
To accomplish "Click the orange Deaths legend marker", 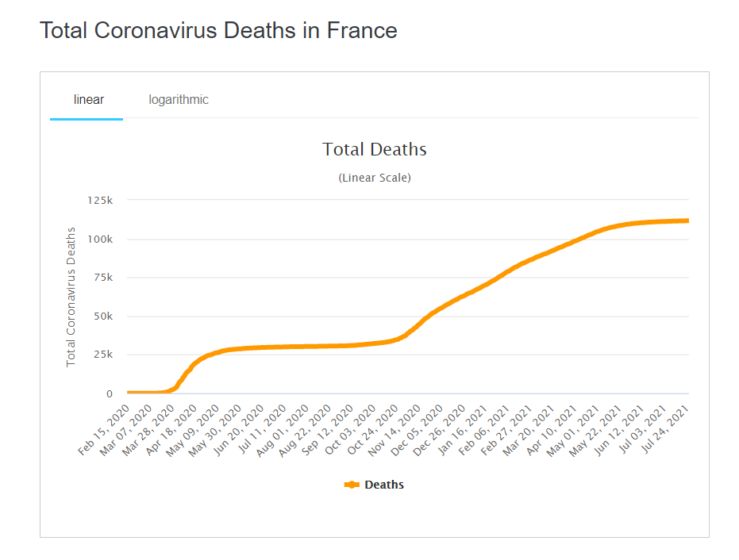I will (x=352, y=485).
